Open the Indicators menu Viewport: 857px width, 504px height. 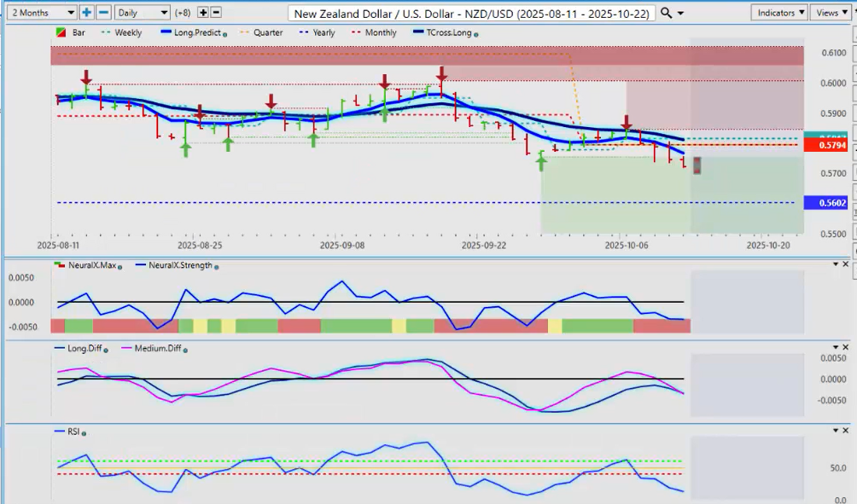click(779, 13)
